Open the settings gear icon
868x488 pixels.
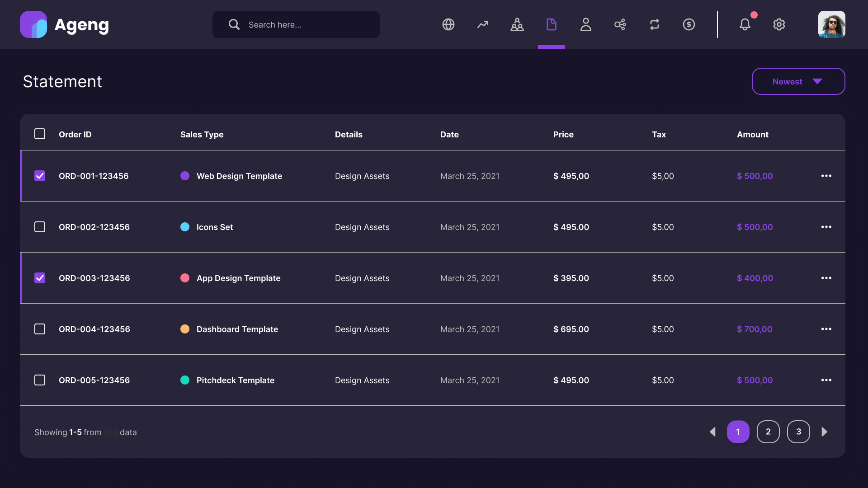point(779,24)
